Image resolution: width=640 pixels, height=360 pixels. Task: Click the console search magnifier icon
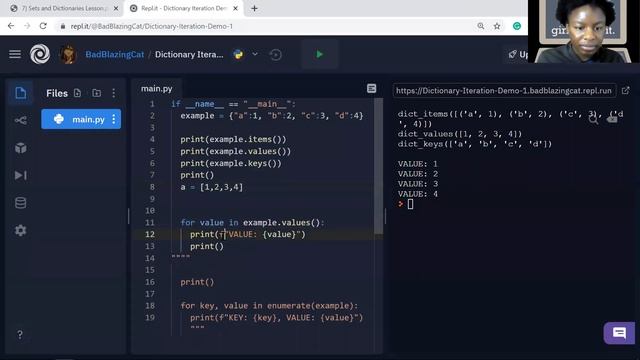click(593, 119)
